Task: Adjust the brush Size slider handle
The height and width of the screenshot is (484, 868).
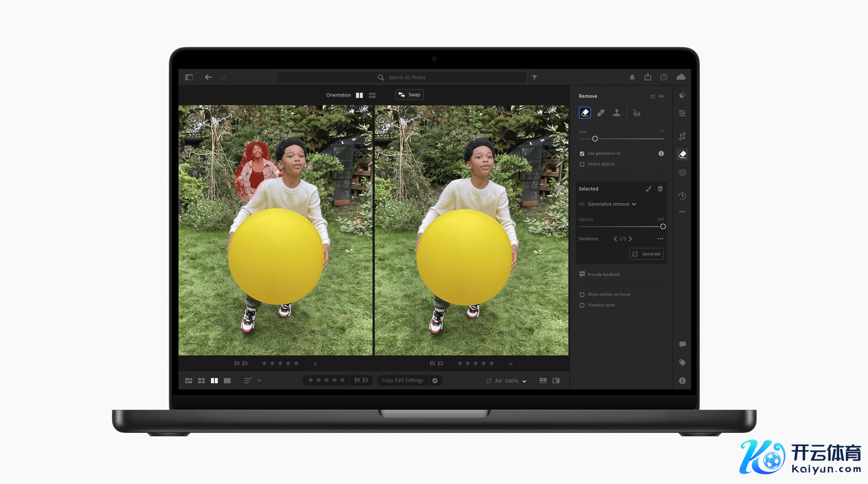Action: tap(595, 139)
